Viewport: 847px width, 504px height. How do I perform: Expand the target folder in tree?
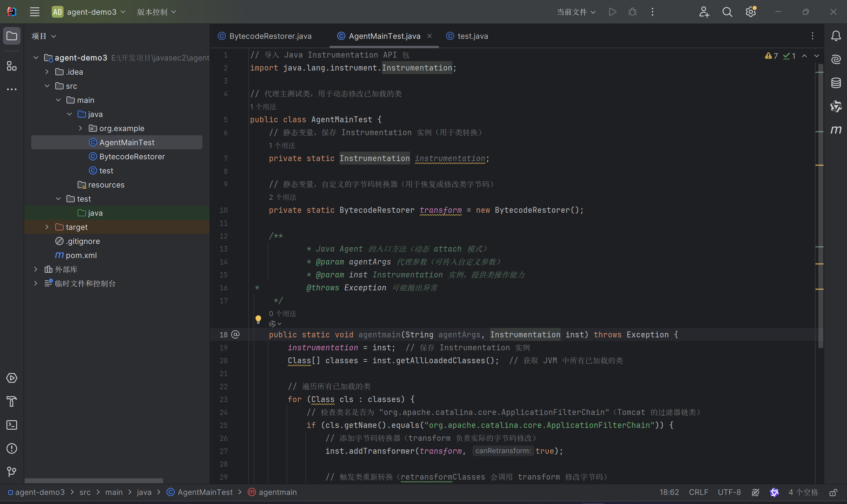(47, 227)
